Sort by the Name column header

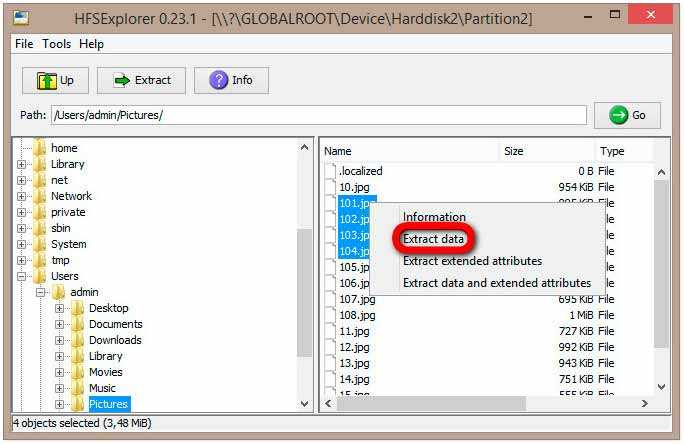[x=410, y=151]
